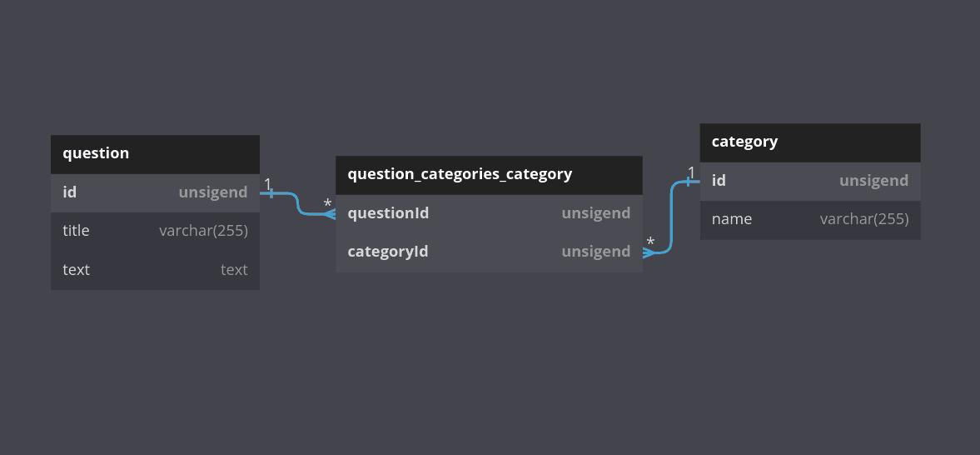The height and width of the screenshot is (455, 980).
Task: Select the title field row
Action: point(155,231)
